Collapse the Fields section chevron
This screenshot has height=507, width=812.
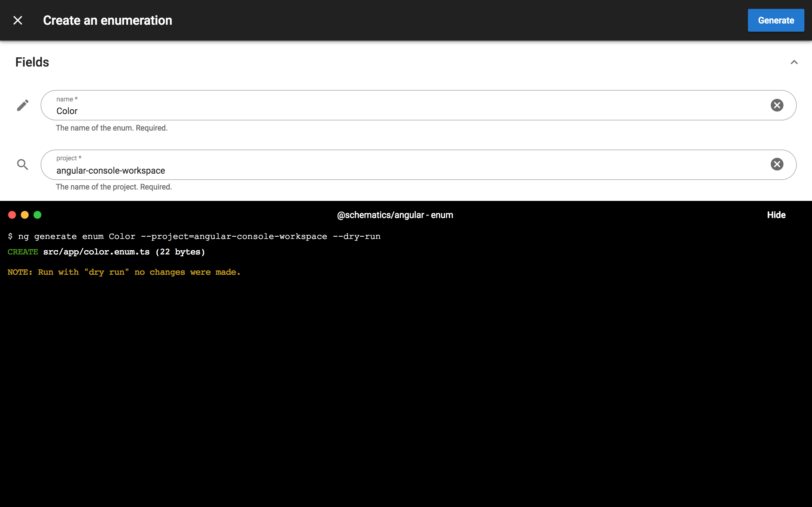point(794,62)
